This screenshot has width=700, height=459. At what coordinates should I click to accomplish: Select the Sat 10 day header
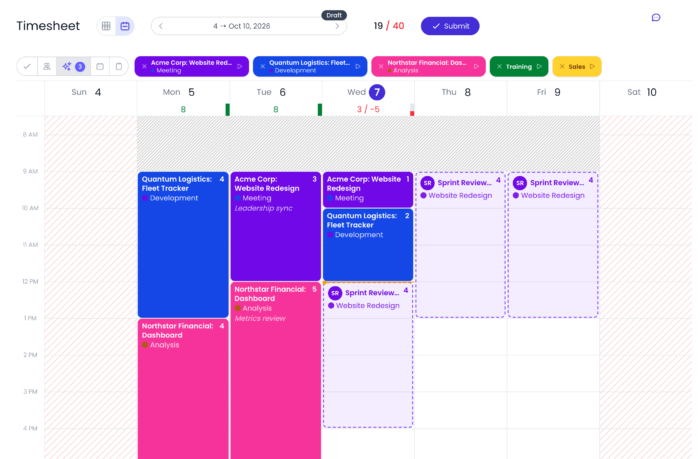[x=642, y=92]
